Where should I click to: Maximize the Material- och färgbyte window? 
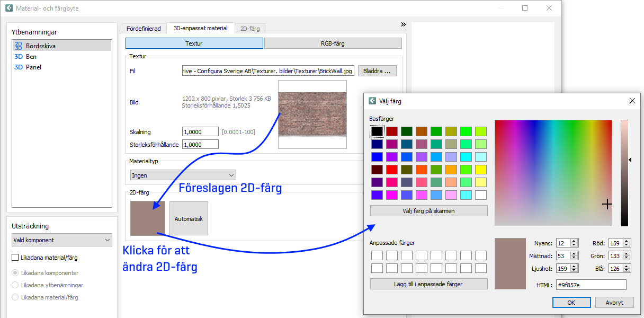click(x=525, y=8)
